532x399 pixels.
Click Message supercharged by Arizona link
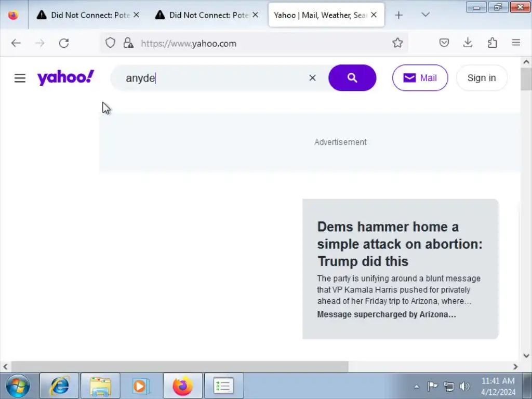point(387,314)
